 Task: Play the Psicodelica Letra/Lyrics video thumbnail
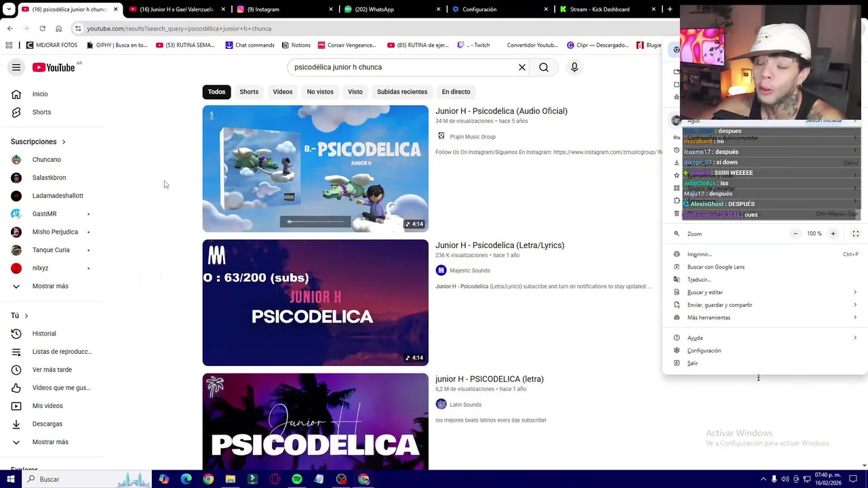click(315, 302)
